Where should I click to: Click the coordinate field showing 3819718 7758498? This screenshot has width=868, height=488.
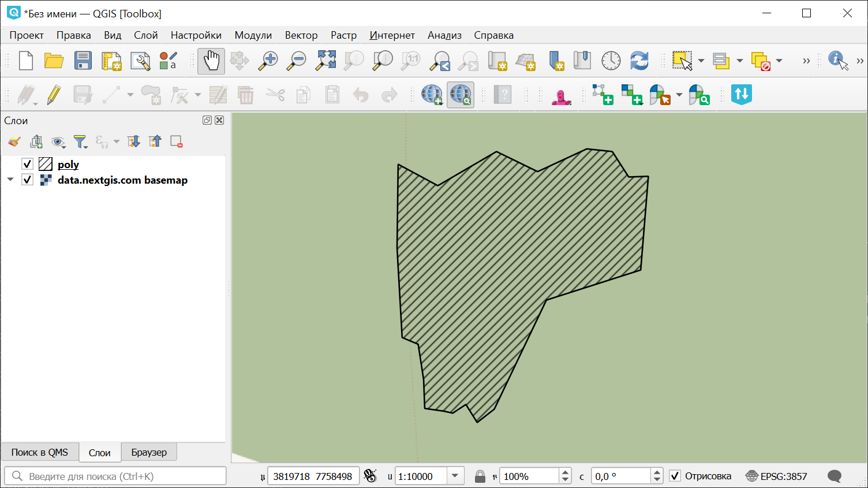[x=313, y=476]
